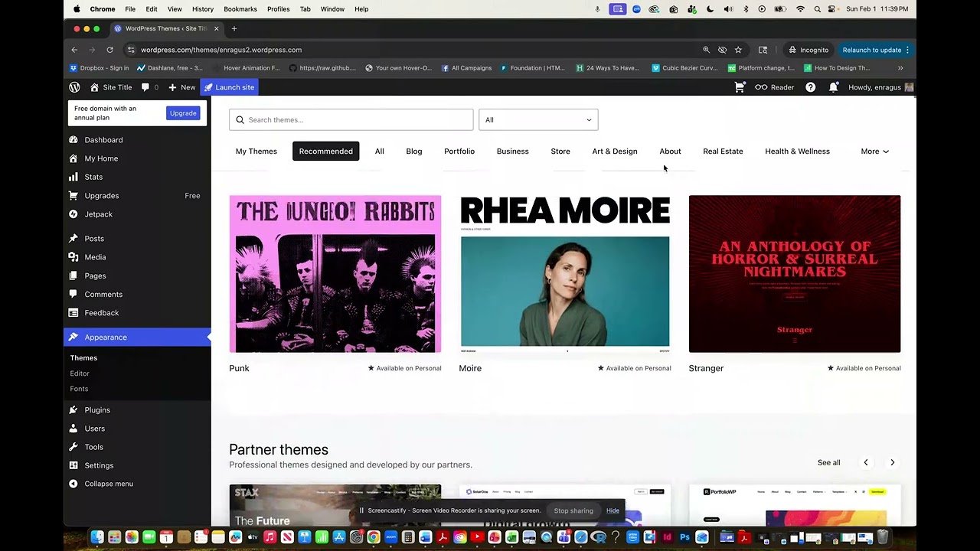Go to My Home in sidebar
This screenshot has height=551, width=980.
tap(101, 158)
